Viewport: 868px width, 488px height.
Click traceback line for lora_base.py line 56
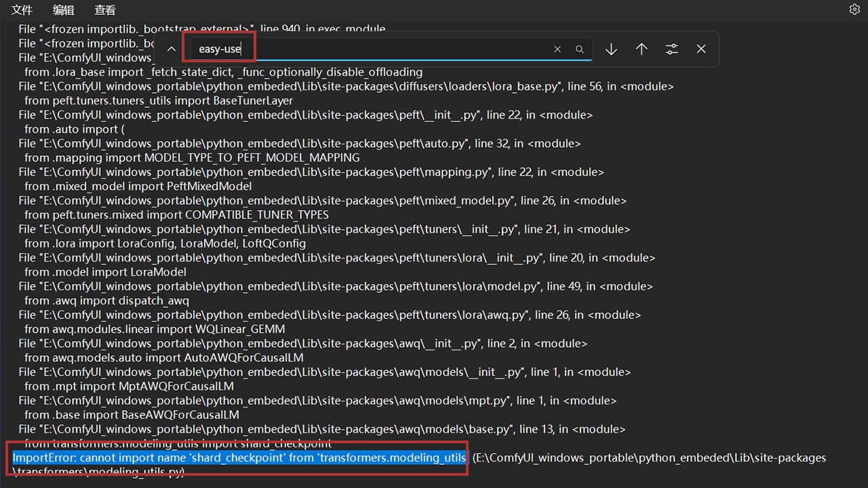(346, 86)
